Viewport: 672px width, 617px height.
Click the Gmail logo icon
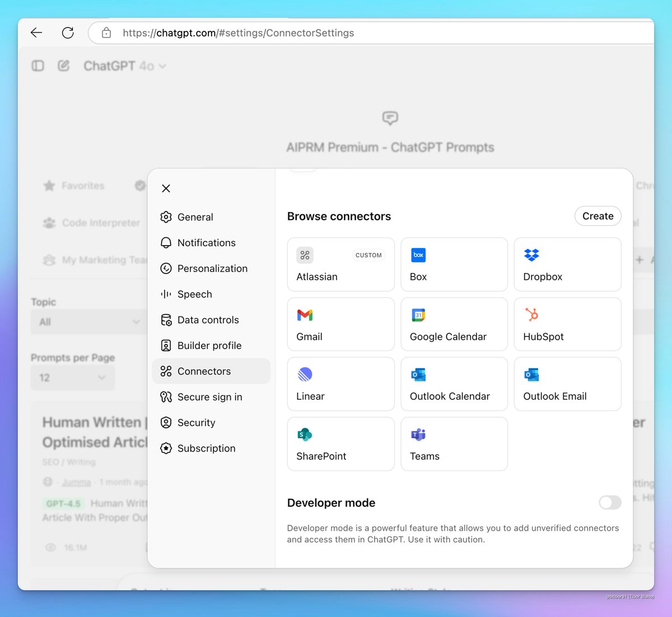click(305, 315)
